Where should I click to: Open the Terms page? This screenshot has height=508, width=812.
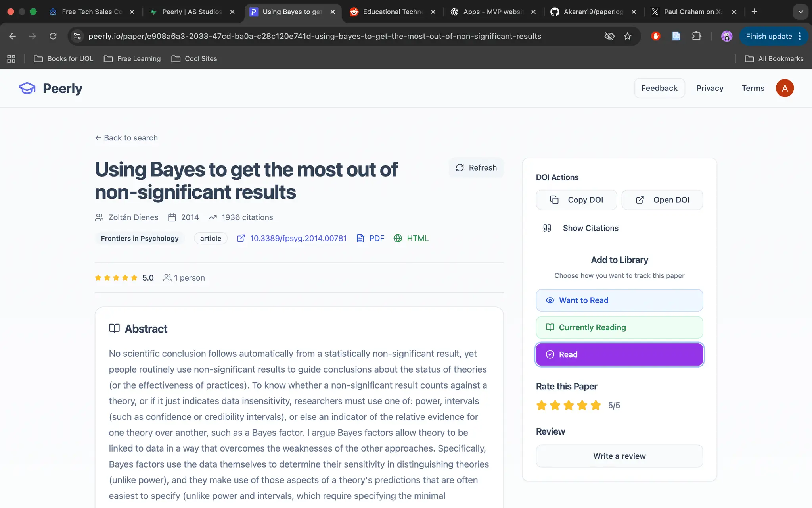[753, 88]
